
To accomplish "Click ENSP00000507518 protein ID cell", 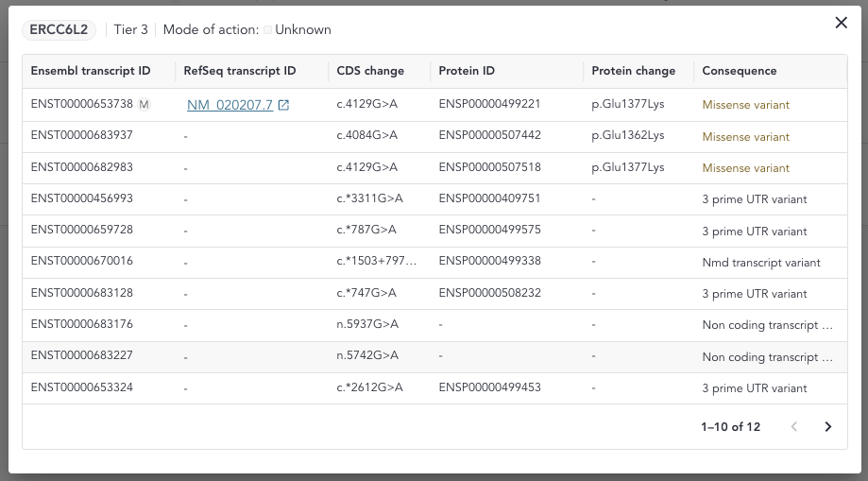I will pos(489,167).
